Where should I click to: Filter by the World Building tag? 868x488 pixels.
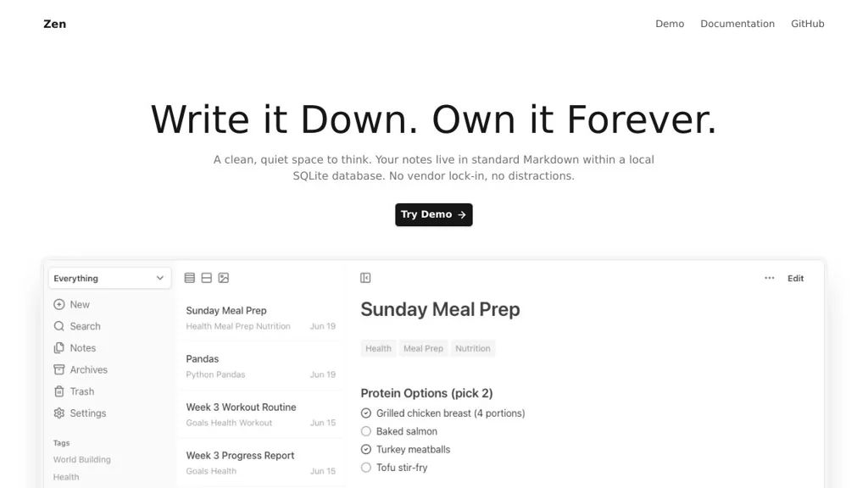point(82,460)
